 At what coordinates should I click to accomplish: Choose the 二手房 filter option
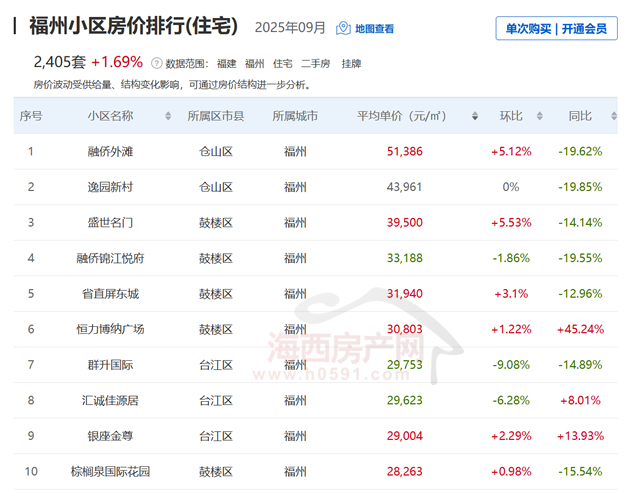tap(317, 62)
